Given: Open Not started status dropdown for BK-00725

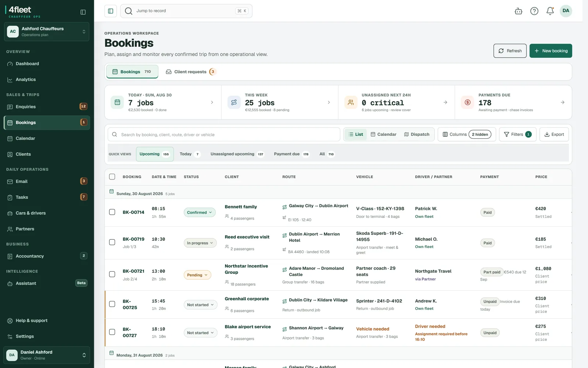Looking at the screenshot, I should pyautogui.click(x=200, y=305).
